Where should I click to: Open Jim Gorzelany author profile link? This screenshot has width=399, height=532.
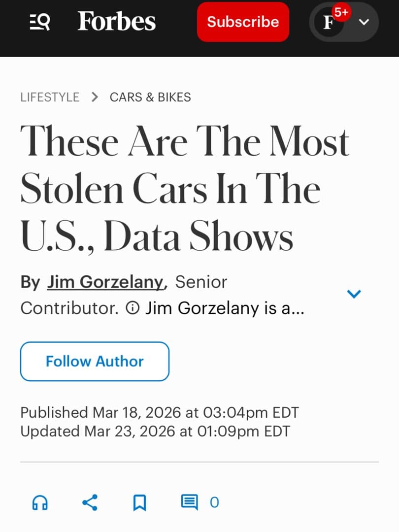105,282
